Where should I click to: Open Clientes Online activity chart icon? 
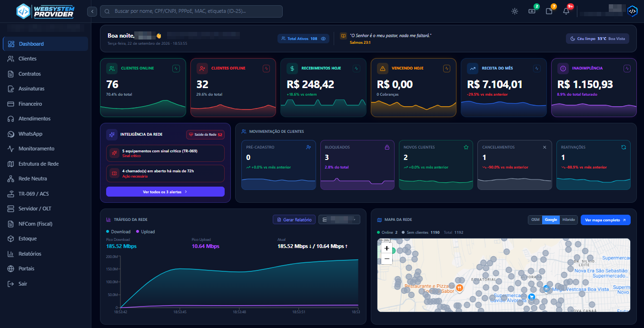click(x=176, y=69)
